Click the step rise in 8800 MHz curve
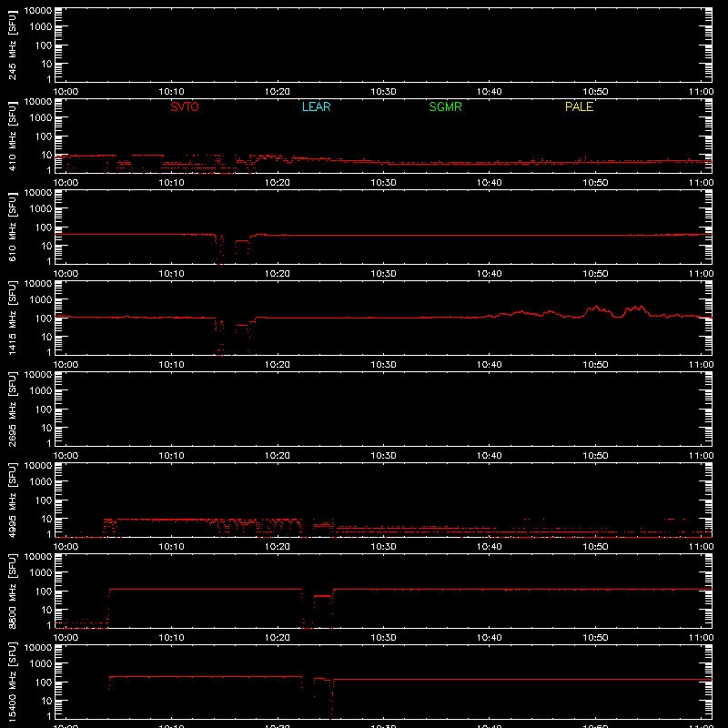Image resolution: width=728 pixels, height=728 pixels. pyautogui.click(x=108, y=608)
